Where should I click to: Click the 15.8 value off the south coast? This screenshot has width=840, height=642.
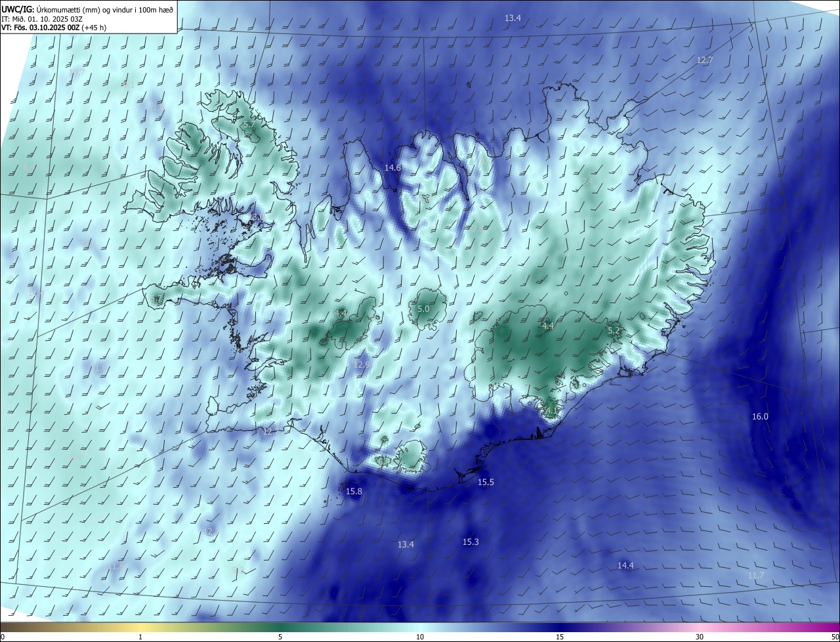point(354,492)
